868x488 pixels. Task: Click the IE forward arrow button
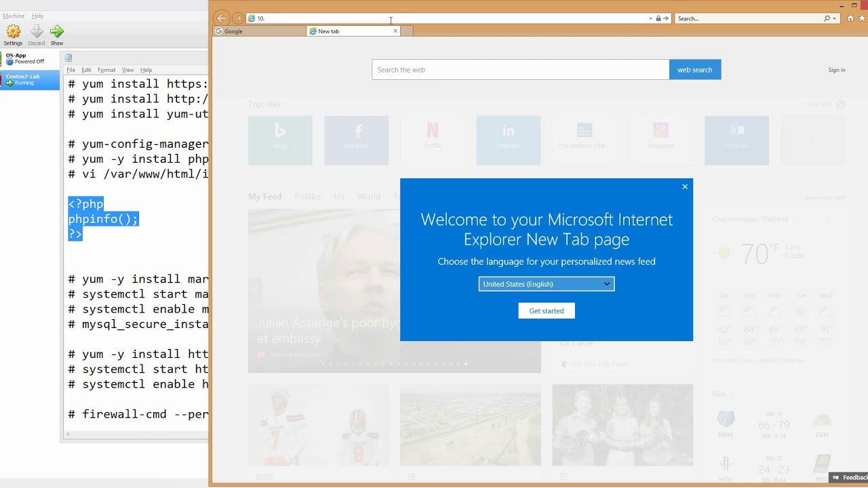[237, 18]
